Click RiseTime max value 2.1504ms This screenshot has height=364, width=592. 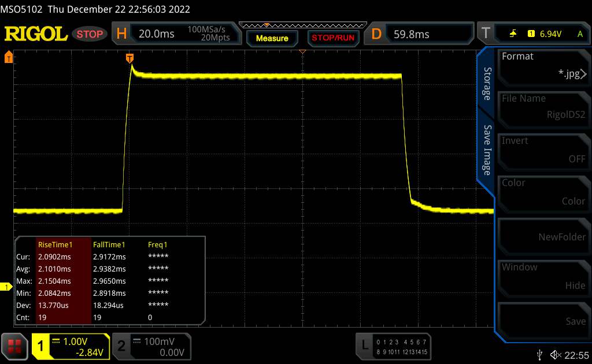(54, 281)
